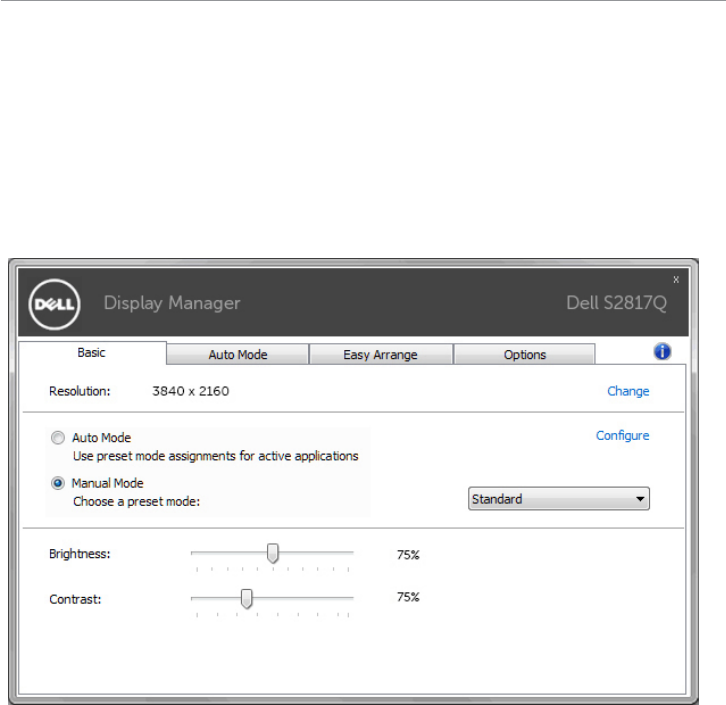726x705 pixels.
Task: Click the Resolution: label
Action: [80, 391]
